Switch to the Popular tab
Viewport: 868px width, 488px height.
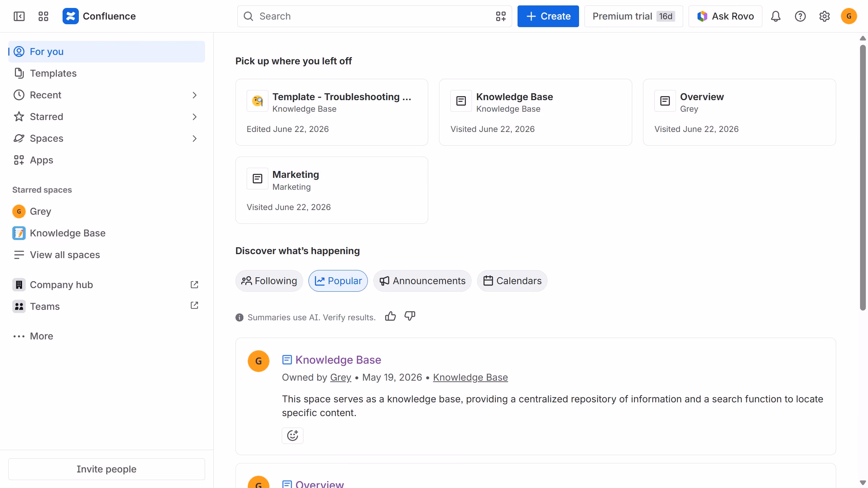click(338, 281)
